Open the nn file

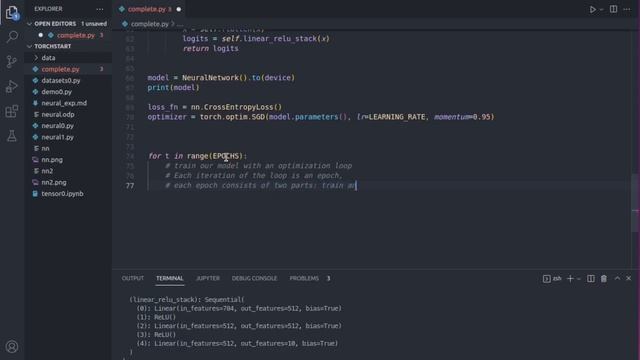coord(68,149)
